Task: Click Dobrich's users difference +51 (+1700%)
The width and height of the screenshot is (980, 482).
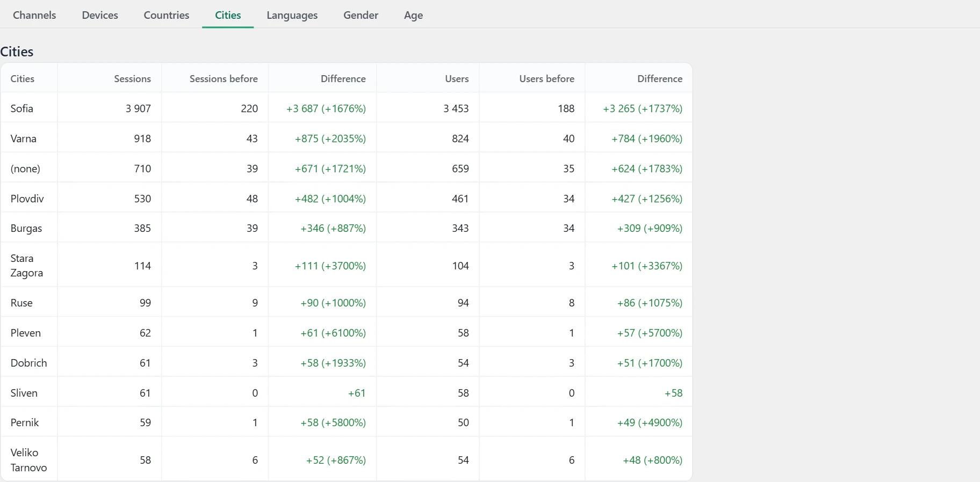Action: (x=650, y=363)
